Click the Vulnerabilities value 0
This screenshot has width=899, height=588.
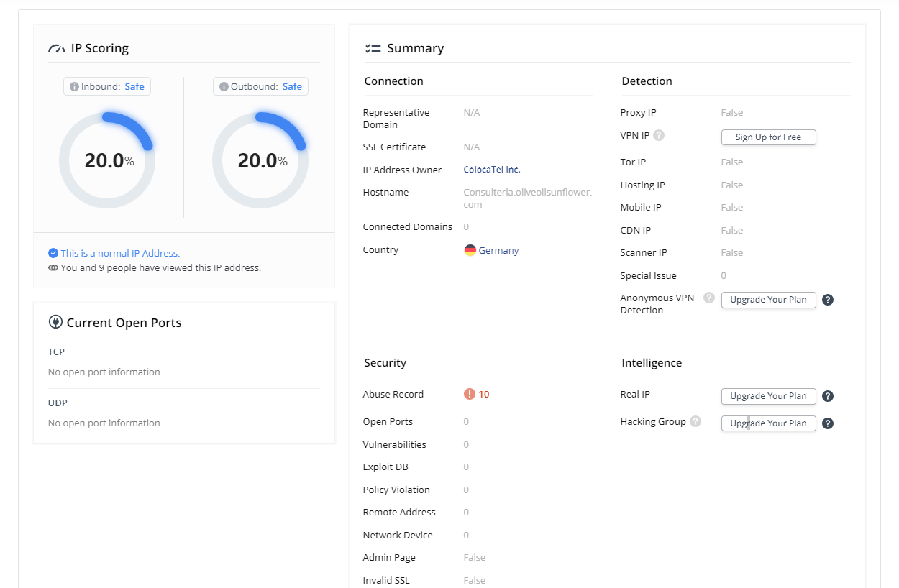[466, 444]
